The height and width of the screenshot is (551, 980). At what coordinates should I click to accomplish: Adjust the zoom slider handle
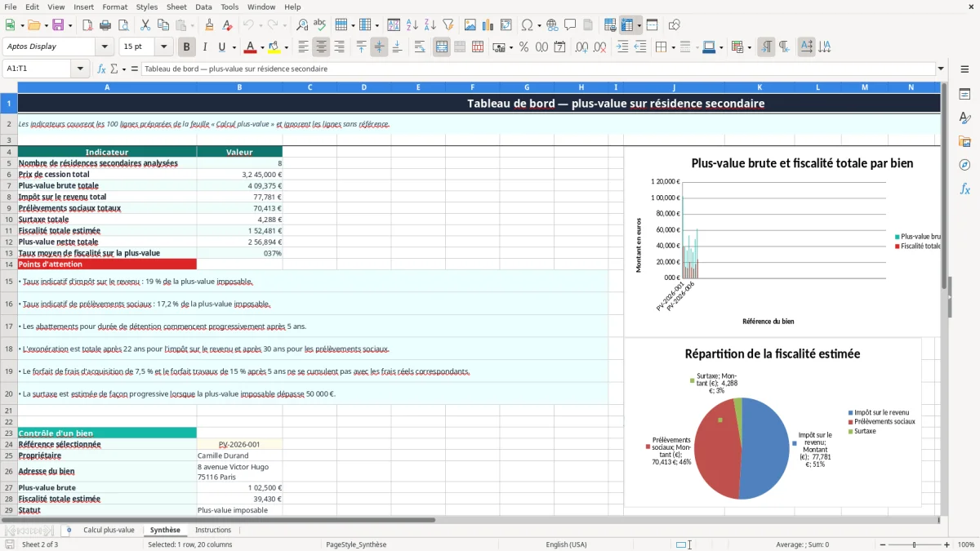coord(915,544)
